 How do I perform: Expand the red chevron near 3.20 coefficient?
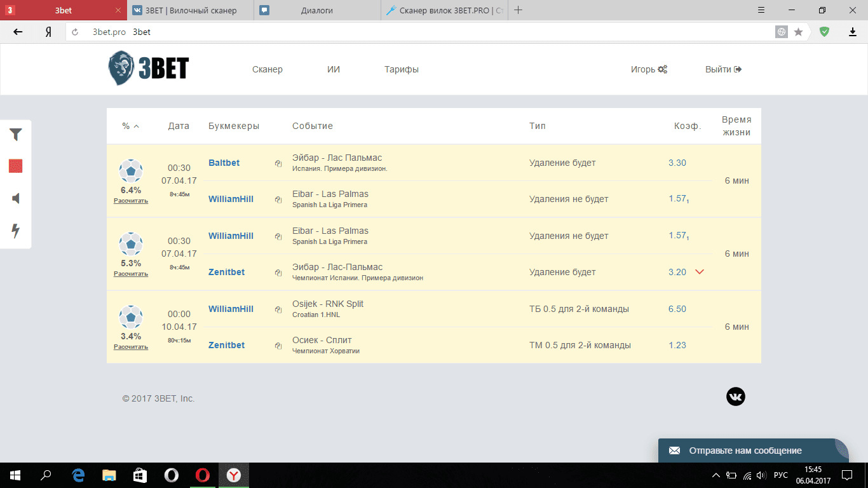700,272
